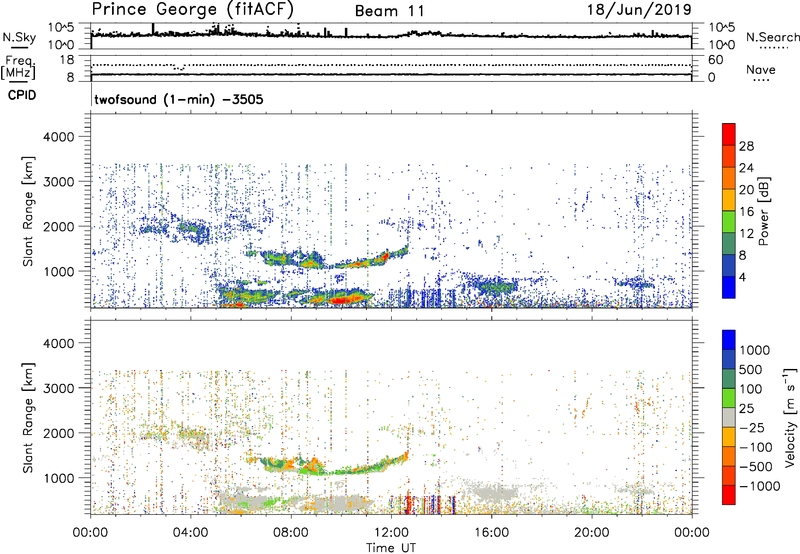Click the '12' tick on Power colorbar
This screenshot has height=554, width=800.
[x=746, y=234]
